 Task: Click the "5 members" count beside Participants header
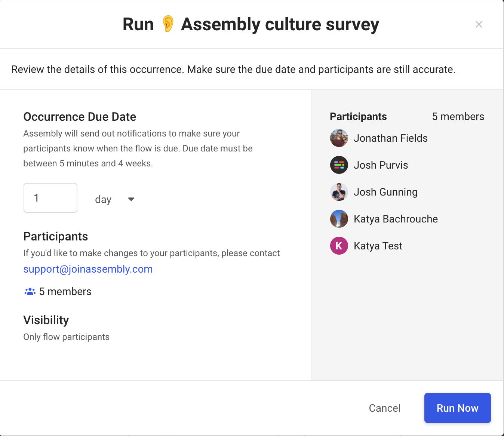tap(458, 117)
